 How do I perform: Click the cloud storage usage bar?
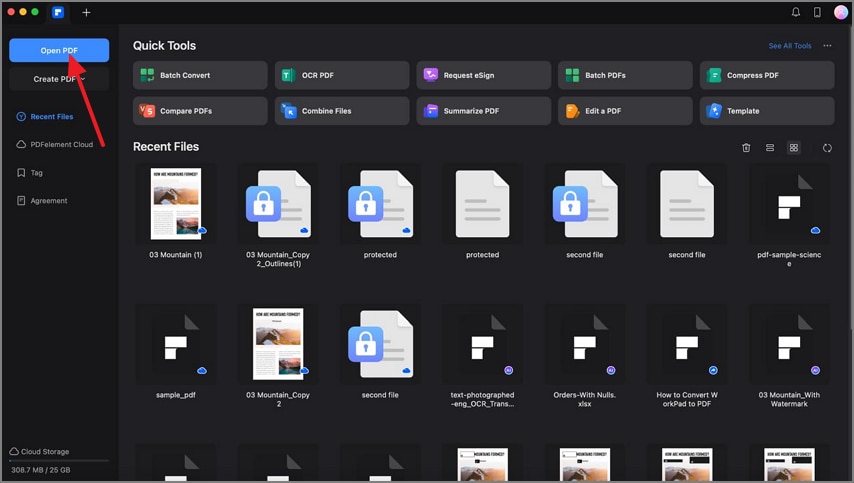pyautogui.click(x=59, y=461)
